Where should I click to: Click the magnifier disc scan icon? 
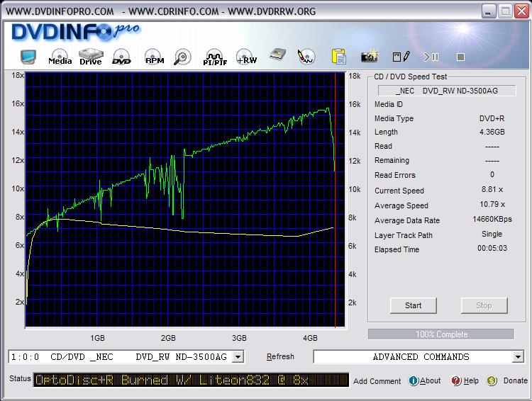coord(182,57)
